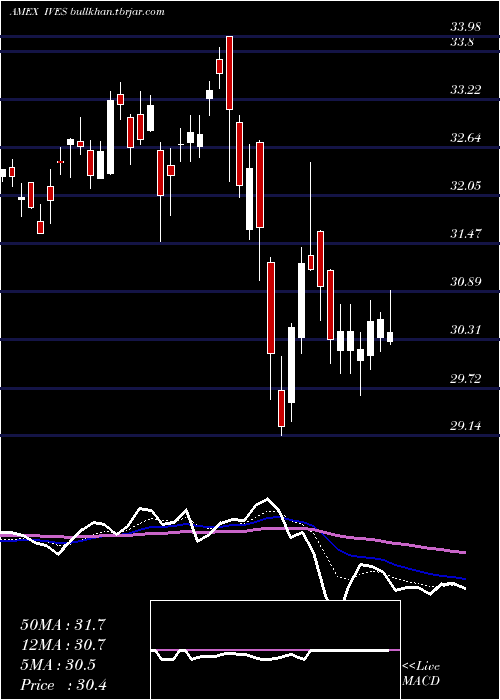500x700 pixels.
Task: Click the AMEX IVES bullkhan.tbrjar.com title text
Action: point(87,12)
